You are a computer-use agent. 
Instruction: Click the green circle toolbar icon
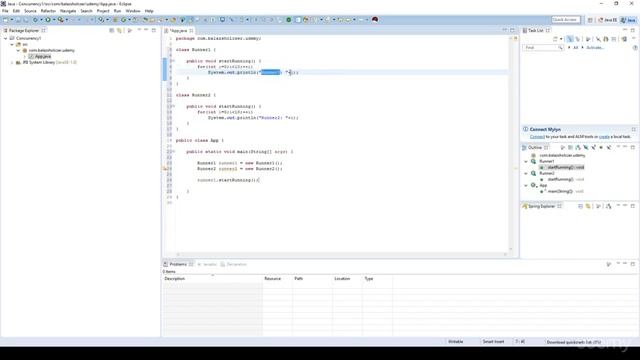tap(289, 20)
